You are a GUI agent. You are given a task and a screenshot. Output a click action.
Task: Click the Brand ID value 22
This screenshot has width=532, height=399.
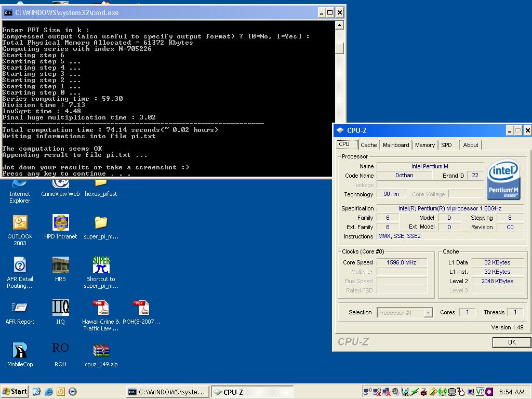pos(475,176)
